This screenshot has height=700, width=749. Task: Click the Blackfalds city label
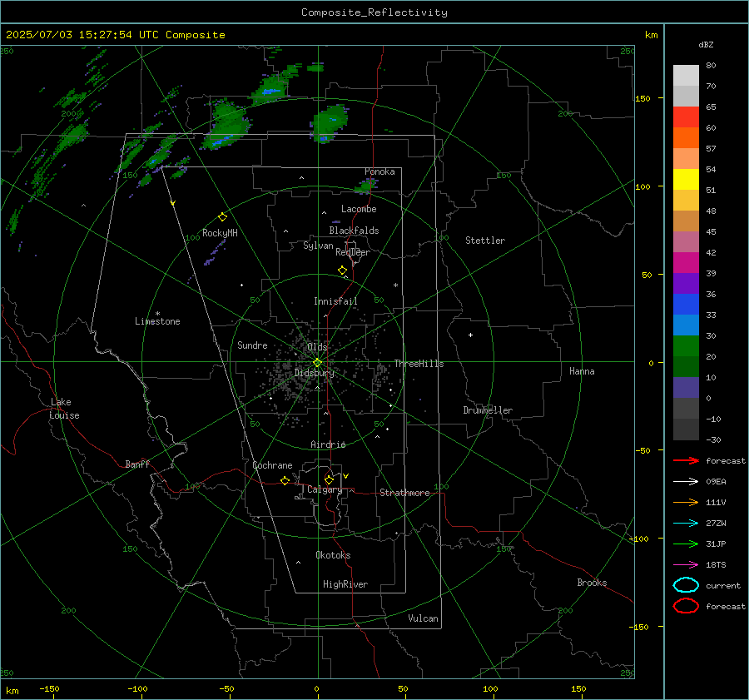[x=354, y=231]
